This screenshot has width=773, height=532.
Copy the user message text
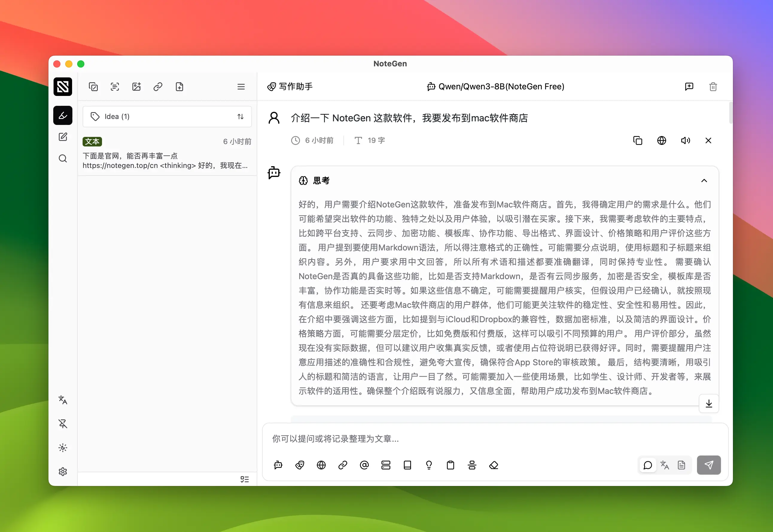637,141
